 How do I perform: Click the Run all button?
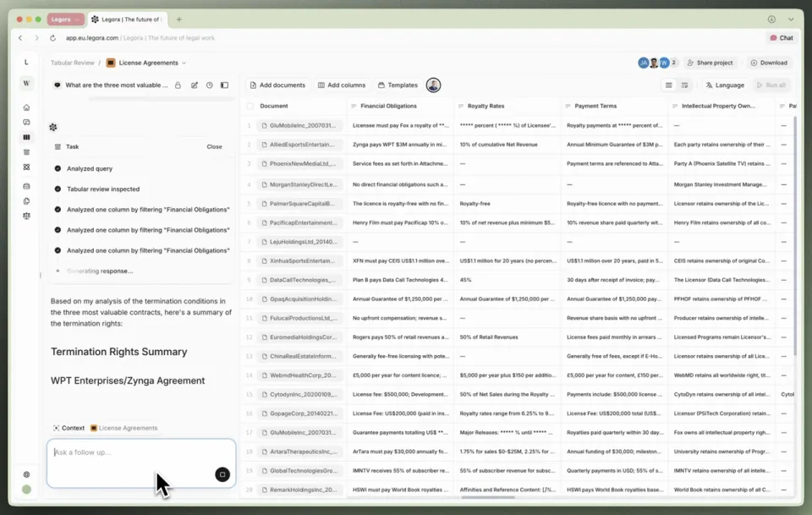click(x=771, y=85)
